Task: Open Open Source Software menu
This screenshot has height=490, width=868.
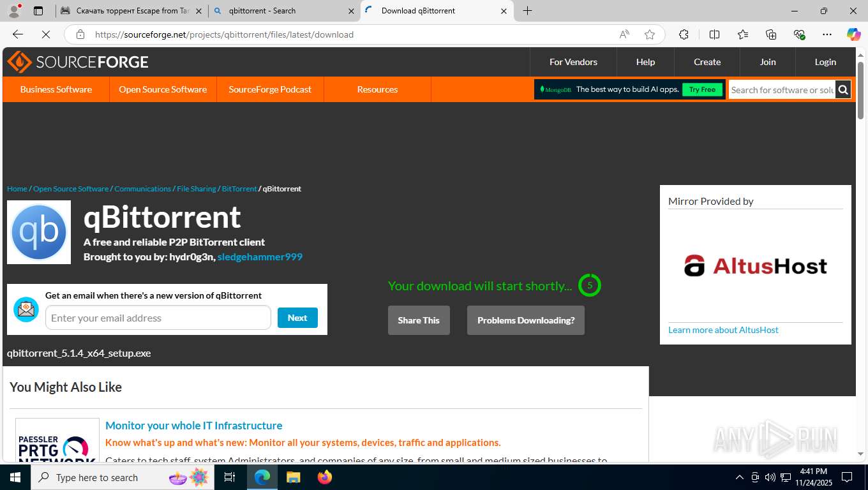Action: (163, 89)
